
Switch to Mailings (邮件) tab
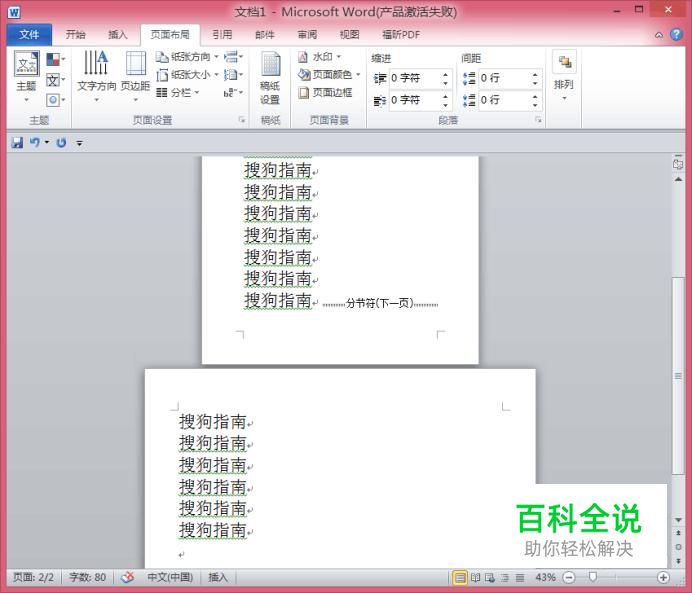pyautogui.click(x=265, y=34)
